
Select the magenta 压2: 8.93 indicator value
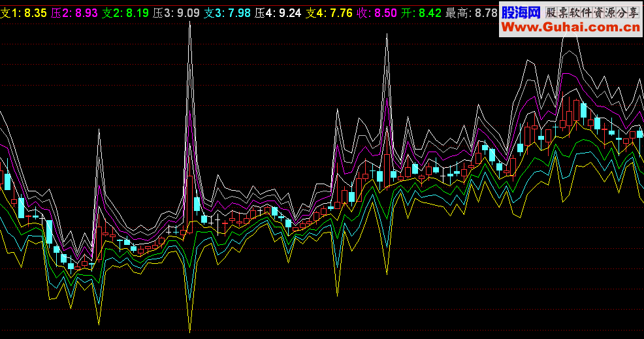click(x=74, y=13)
